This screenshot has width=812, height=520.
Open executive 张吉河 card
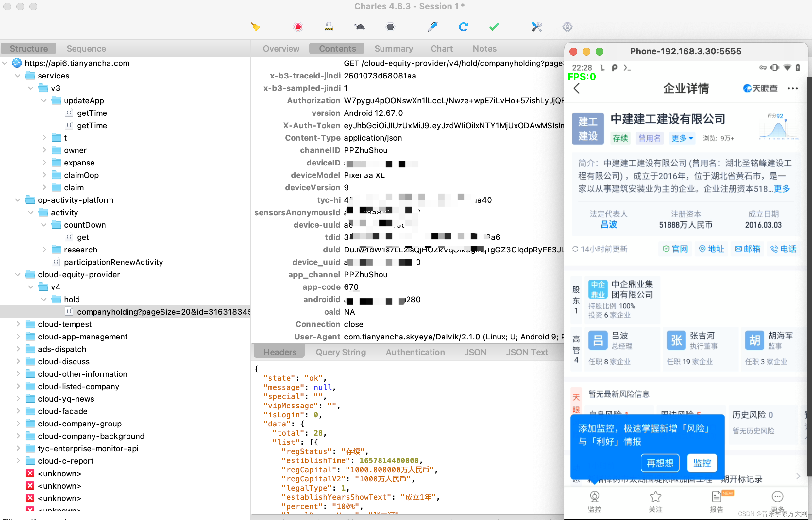[701, 349]
